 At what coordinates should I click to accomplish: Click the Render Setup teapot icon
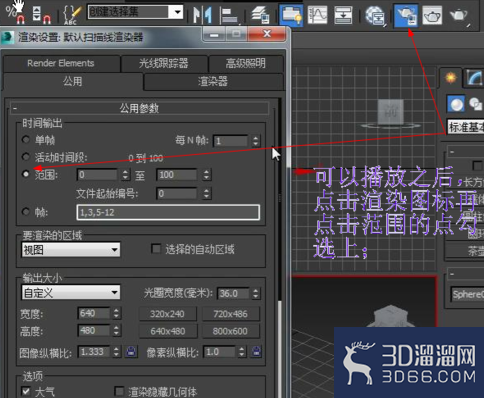406,15
